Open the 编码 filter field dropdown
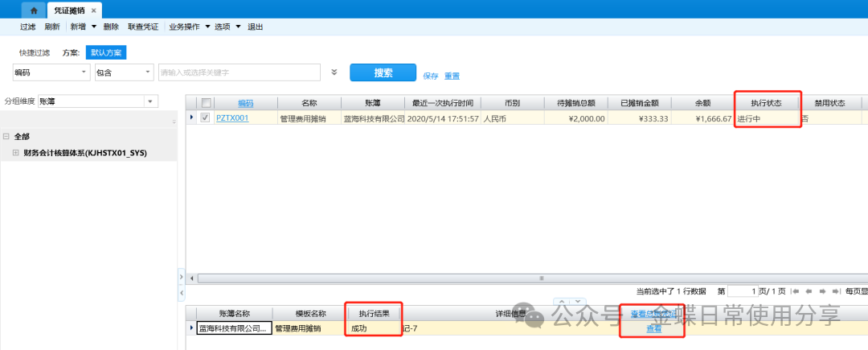This screenshot has width=868, height=350. pyautogui.click(x=85, y=73)
